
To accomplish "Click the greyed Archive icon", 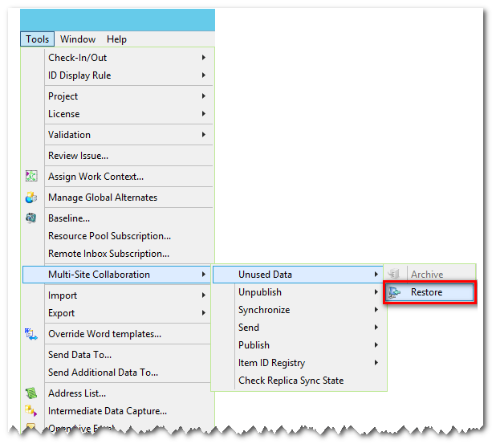I will 394,275.
